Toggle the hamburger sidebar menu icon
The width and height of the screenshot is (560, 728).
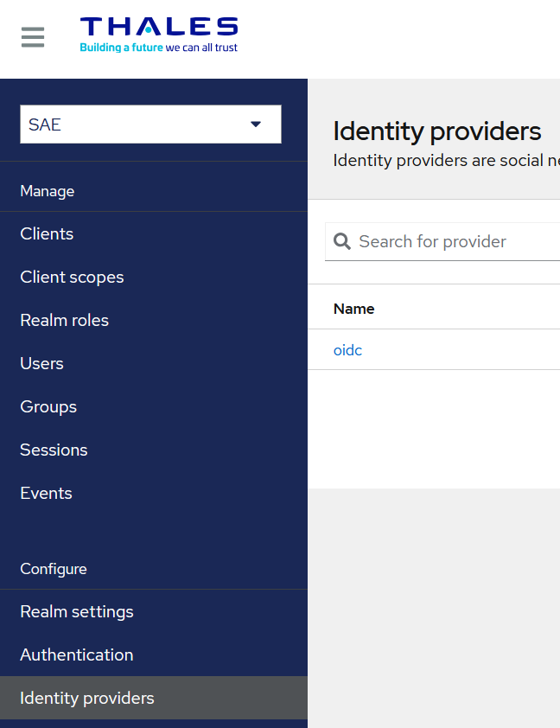point(33,38)
